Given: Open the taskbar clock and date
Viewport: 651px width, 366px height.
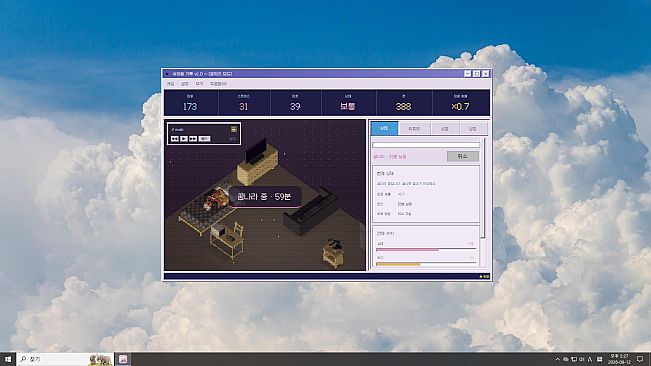Looking at the screenshot, I should coord(619,359).
